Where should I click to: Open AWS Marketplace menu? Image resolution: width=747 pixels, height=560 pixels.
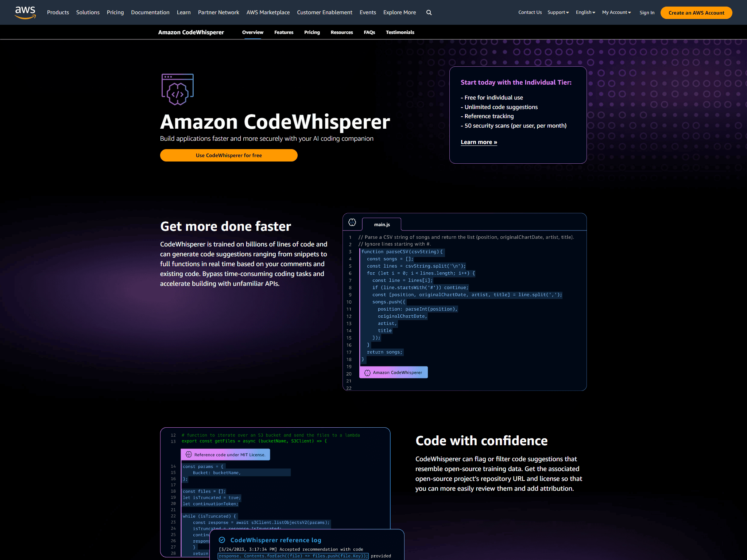pos(268,12)
